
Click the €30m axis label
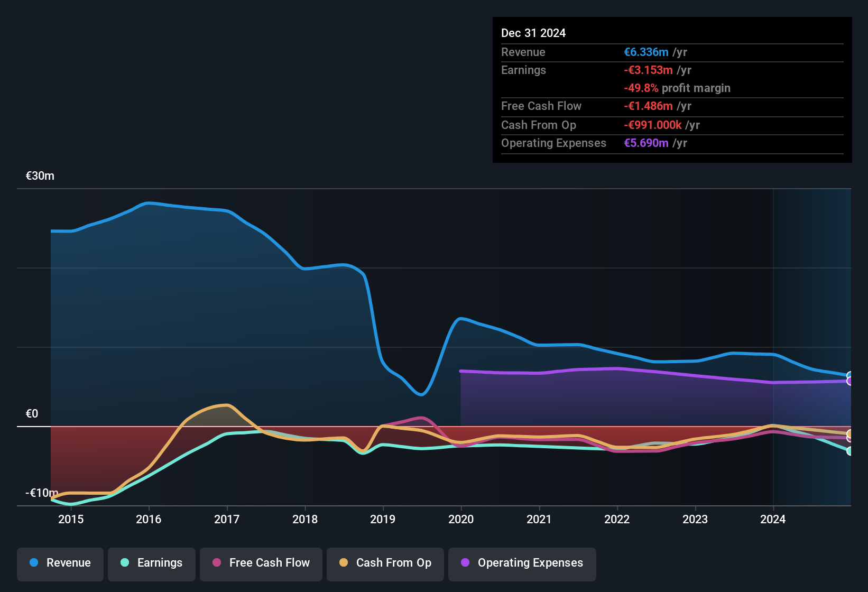tap(40, 176)
